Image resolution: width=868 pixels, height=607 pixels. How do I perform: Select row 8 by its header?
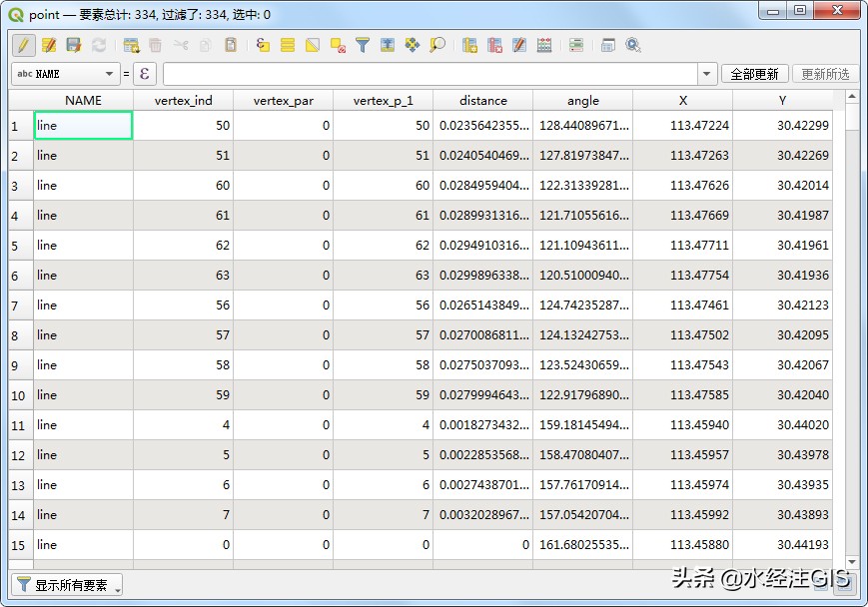[21, 334]
